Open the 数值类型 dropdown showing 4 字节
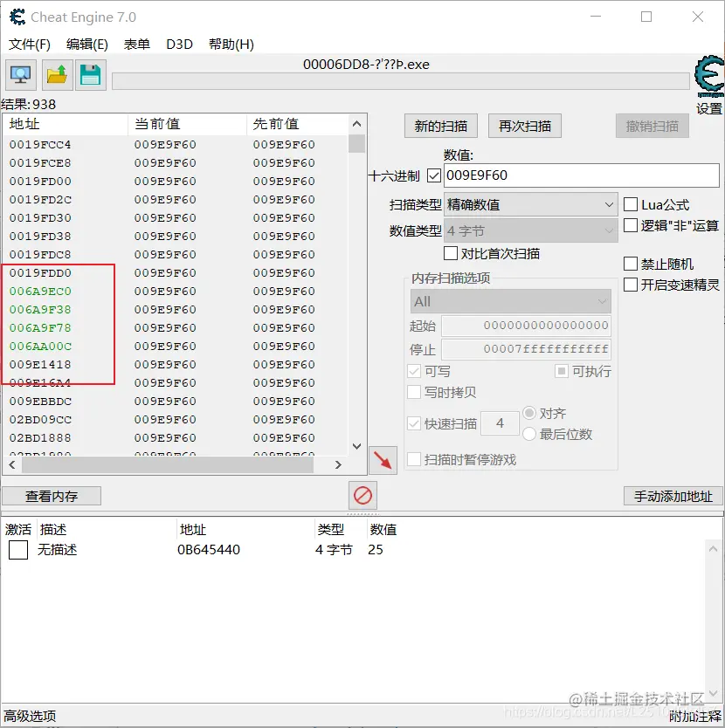Image resolution: width=725 pixels, height=728 pixels. click(530, 230)
